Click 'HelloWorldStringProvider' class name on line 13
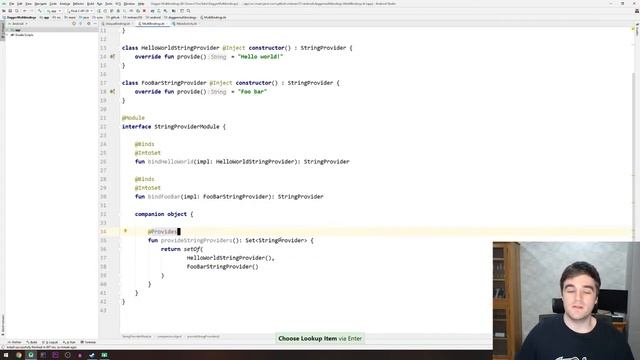Screen dimensions: 640x360 [180, 48]
